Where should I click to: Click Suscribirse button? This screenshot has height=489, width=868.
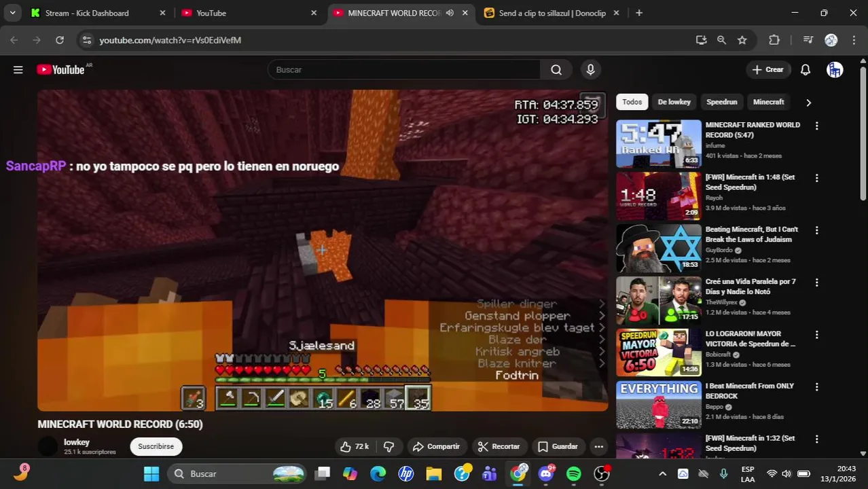(156, 446)
